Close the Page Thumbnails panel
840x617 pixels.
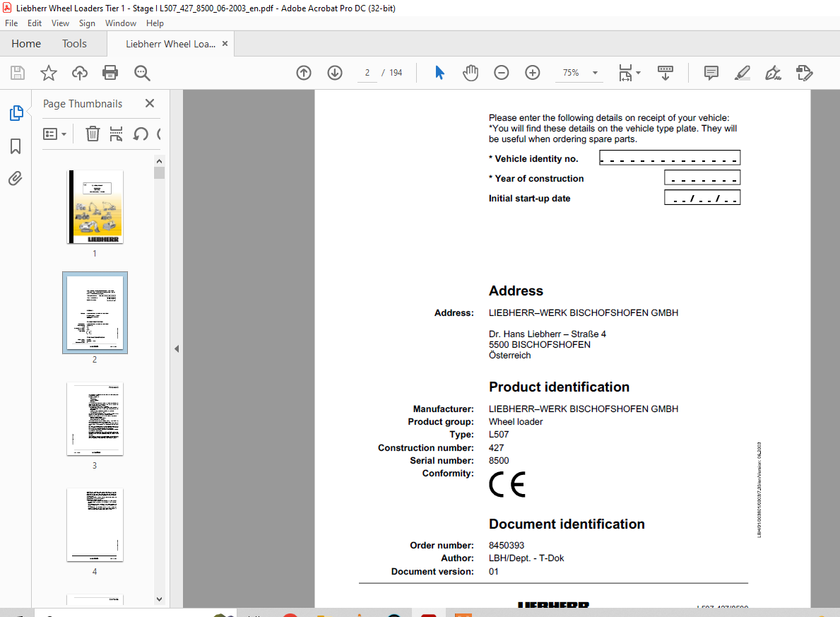[x=150, y=103]
